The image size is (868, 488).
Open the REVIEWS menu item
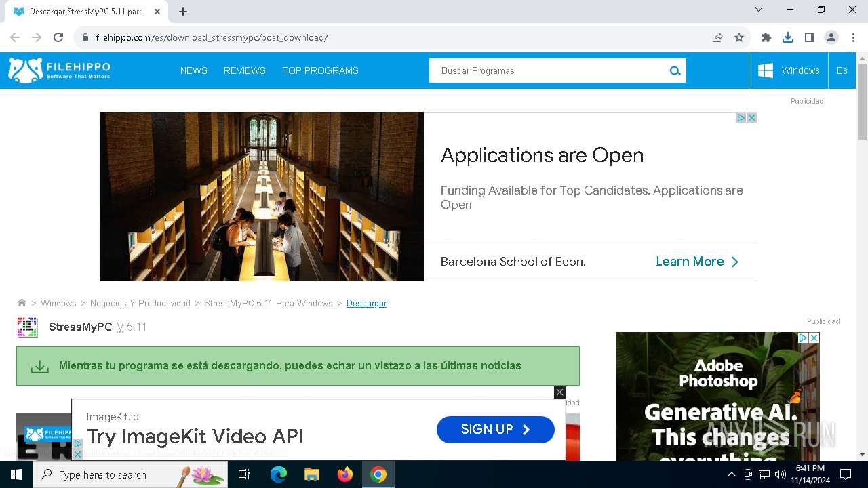(x=245, y=70)
